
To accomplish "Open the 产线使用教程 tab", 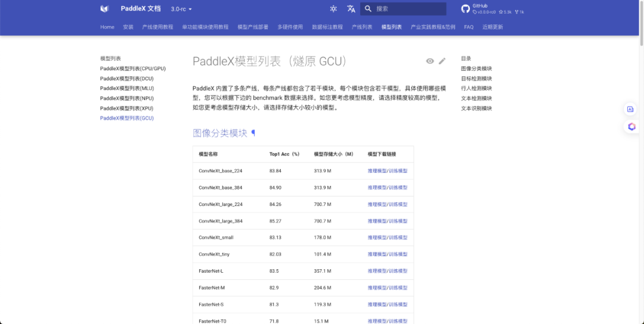I will coord(157,27).
